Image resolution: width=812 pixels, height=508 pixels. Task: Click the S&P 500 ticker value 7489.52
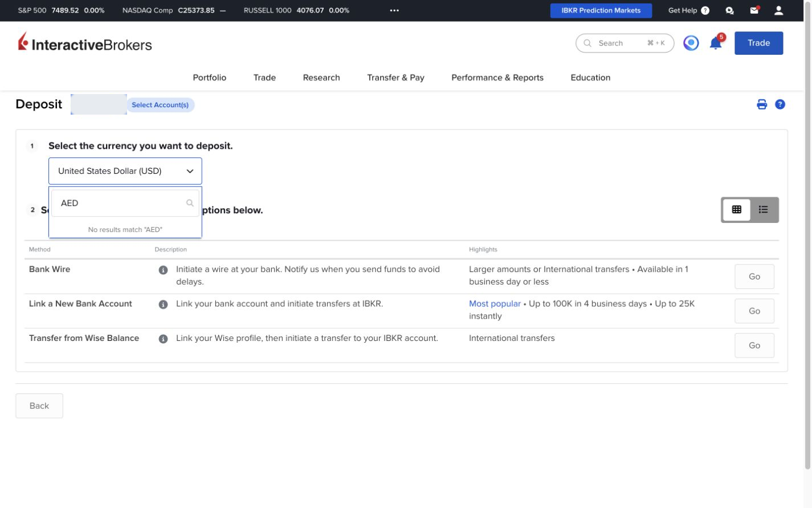click(x=65, y=10)
